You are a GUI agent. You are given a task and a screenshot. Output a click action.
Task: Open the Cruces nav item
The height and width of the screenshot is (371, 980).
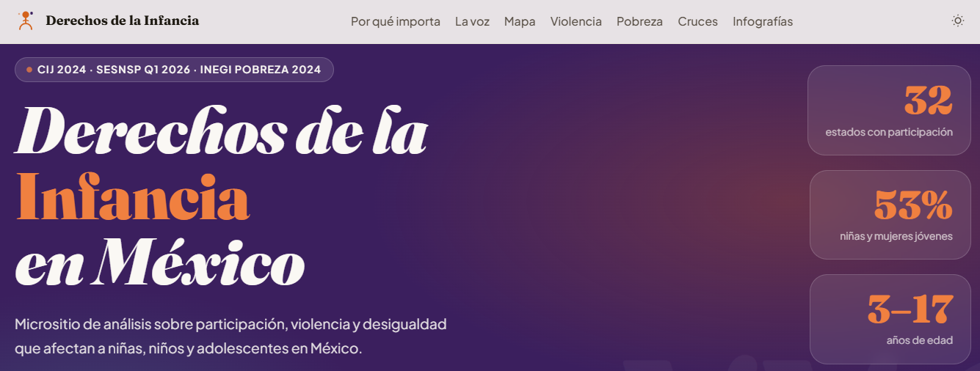point(698,22)
